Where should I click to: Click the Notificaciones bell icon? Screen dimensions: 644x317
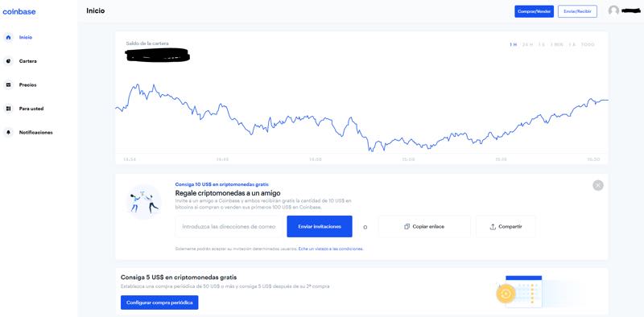pos(8,133)
